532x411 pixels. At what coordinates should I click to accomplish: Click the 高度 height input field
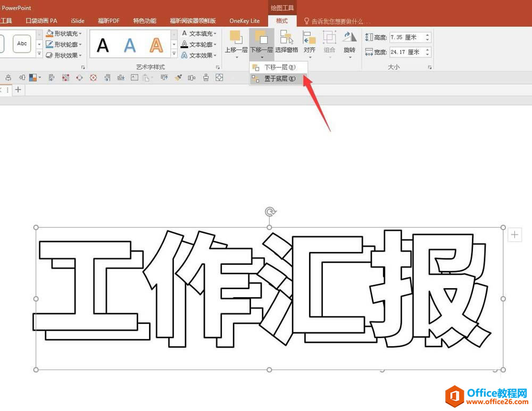[407, 37]
